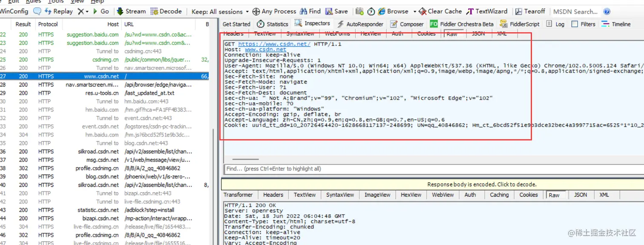
Task: Select the selected www.csdn.net session row
Action: click(x=104, y=76)
